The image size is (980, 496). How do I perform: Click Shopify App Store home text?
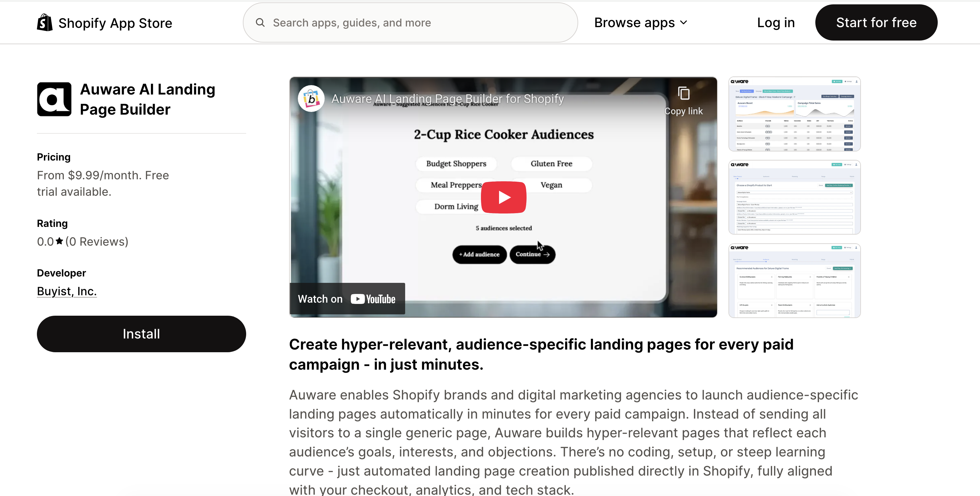(x=115, y=23)
